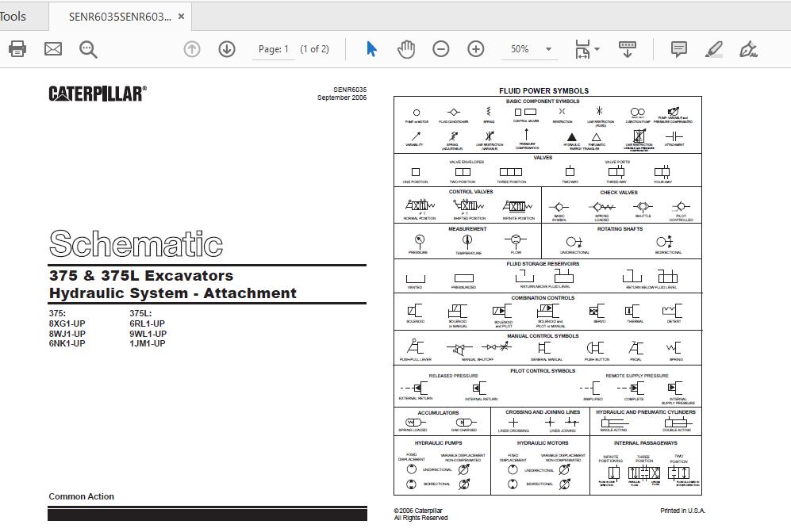The height and width of the screenshot is (532, 791).
Task: Click 'RELEASED PRESSURE' label
Action: coord(454,376)
